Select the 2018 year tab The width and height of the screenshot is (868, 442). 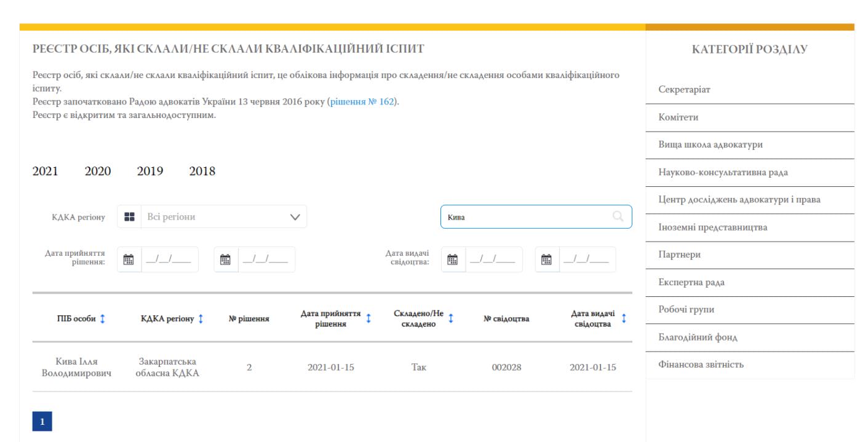[202, 172]
